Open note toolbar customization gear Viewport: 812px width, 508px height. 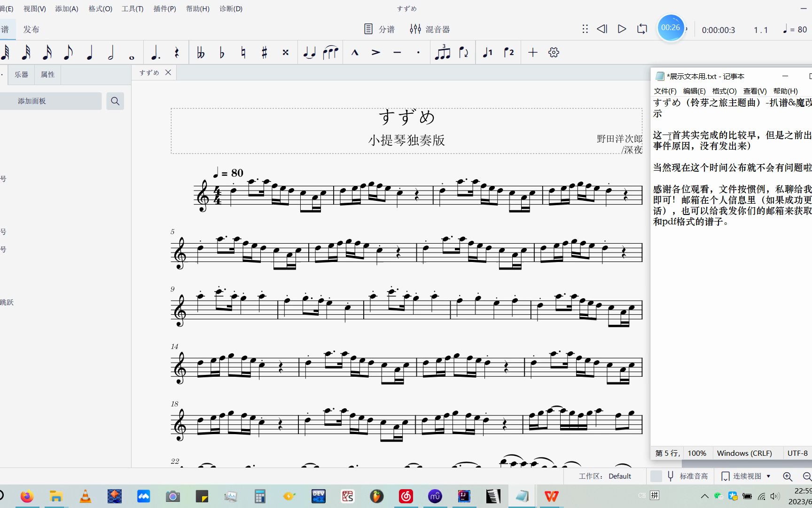pyautogui.click(x=554, y=53)
